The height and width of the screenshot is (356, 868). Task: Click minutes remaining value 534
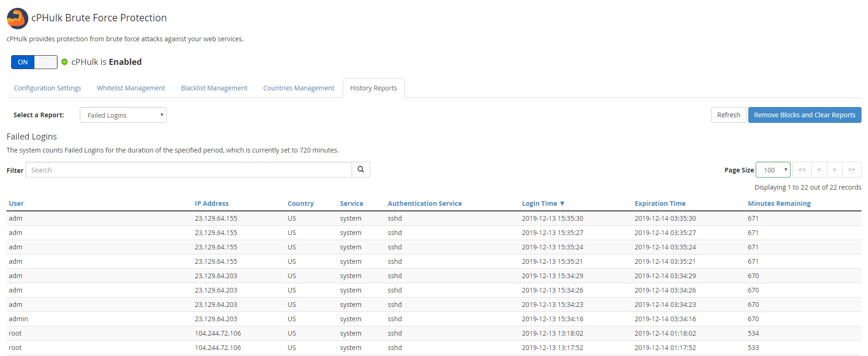(753, 333)
